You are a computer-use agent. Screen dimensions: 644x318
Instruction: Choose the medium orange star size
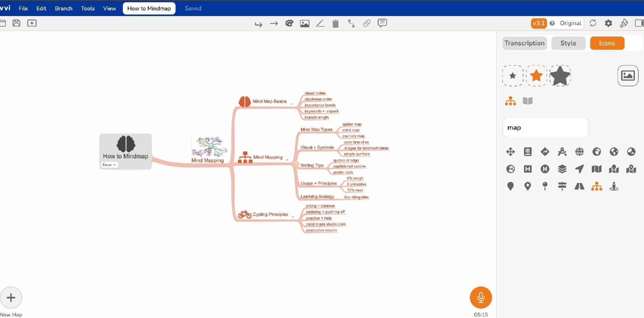pyautogui.click(x=536, y=76)
